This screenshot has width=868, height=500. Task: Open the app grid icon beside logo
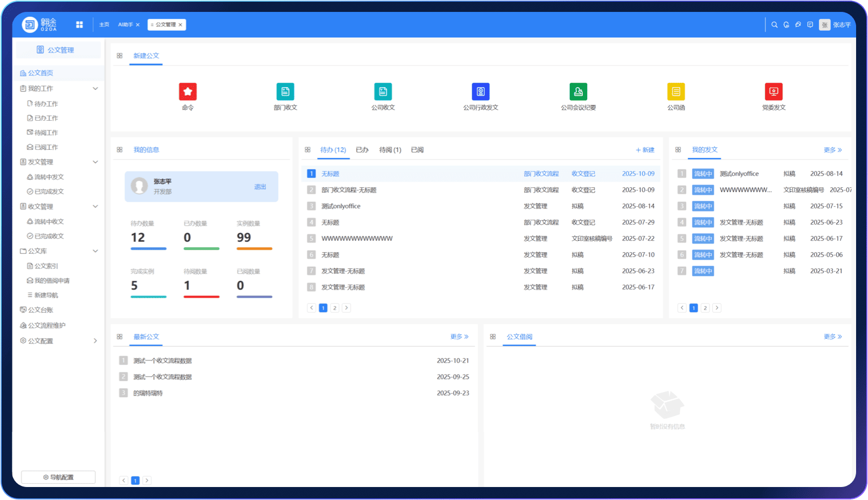[80, 25]
